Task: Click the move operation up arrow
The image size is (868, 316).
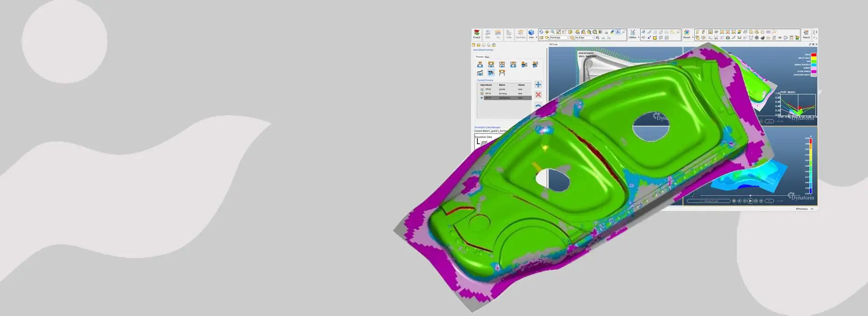Action: tap(538, 105)
